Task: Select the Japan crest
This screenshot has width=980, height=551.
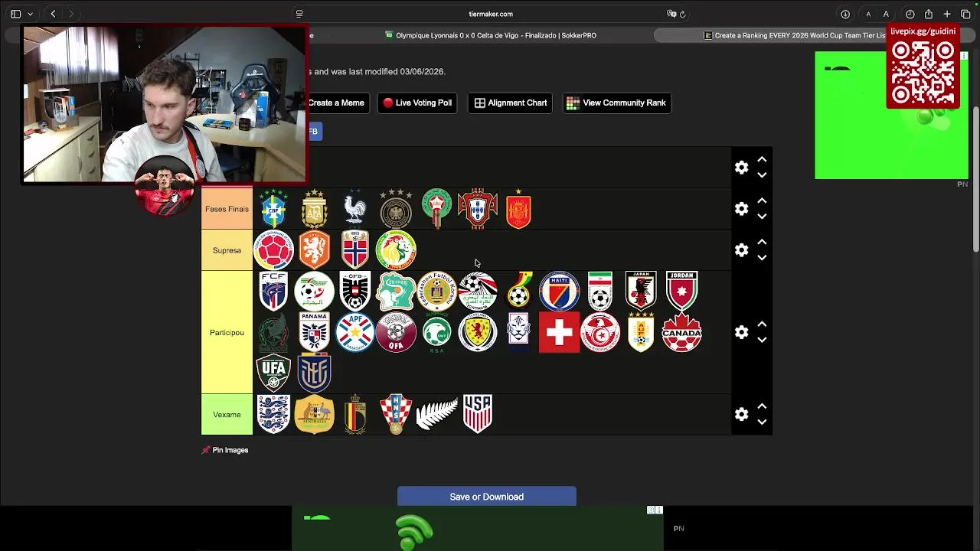Action: point(641,291)
